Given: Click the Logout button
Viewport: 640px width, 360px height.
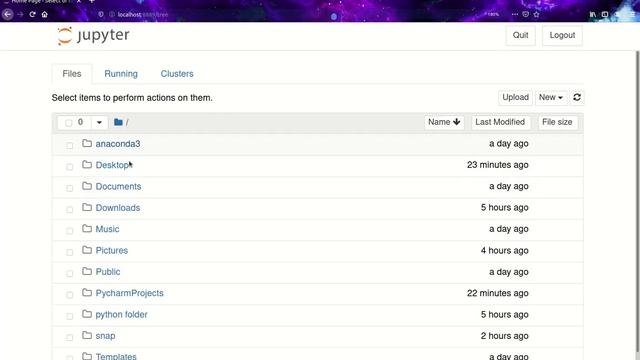Looking at the screenshot, I should coord(562,36).
